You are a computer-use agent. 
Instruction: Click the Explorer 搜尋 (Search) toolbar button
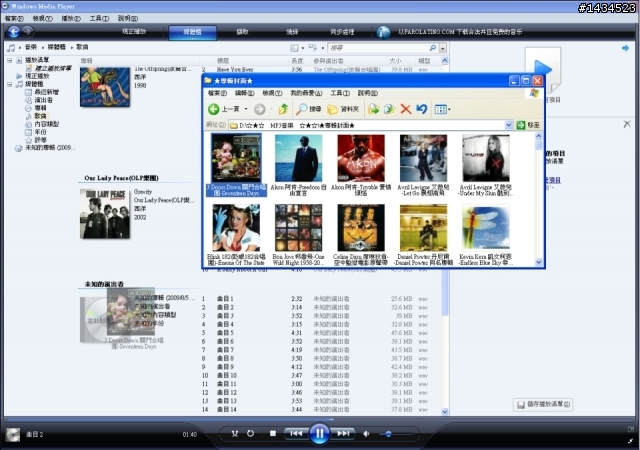click(309, 109)
